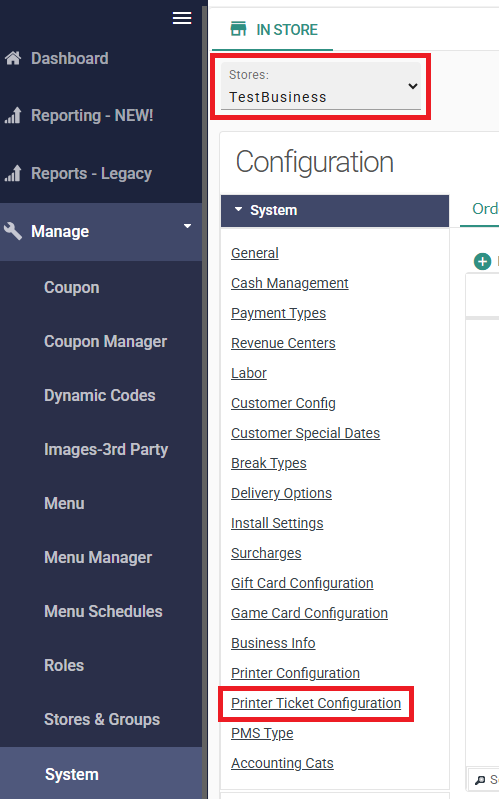
Task: Open Gift Card Configuration link
Action: point(302,583)
